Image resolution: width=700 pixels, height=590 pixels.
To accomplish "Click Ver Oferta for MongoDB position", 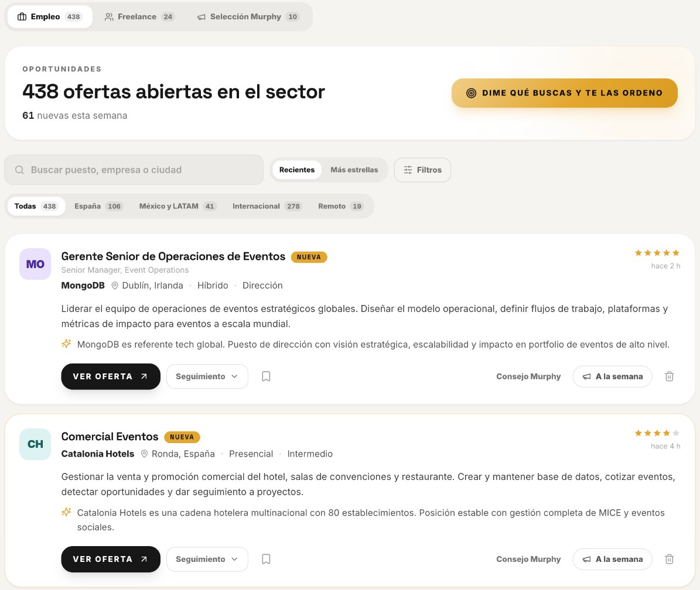I will (x=111, y=376).
